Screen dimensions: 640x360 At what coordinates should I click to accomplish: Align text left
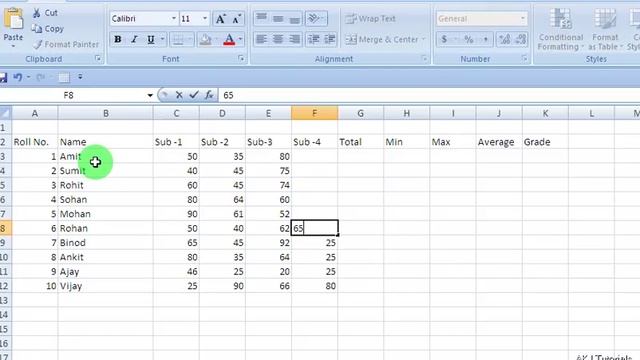(x=262, y=39)
